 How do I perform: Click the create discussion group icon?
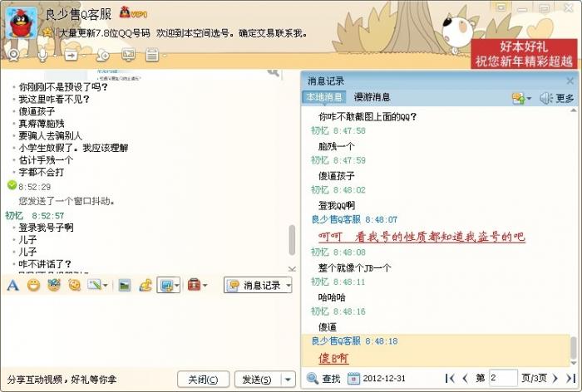pos(103,56)
